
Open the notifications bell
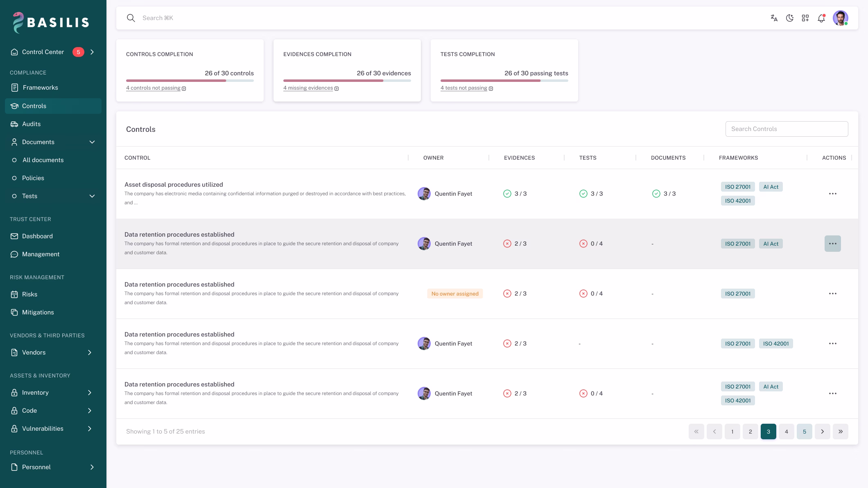coord(821,18)
